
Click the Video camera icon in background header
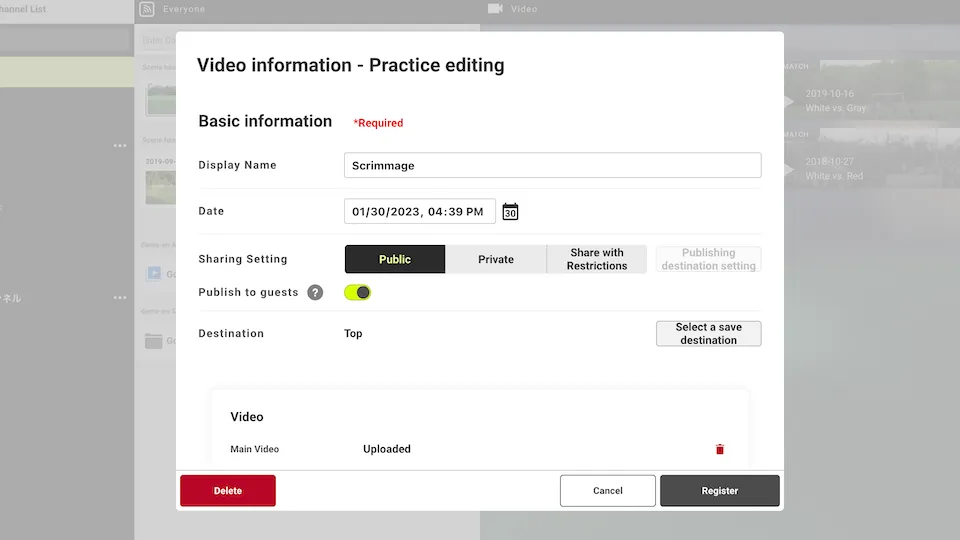pyautogui.click(x=495, y=9)
